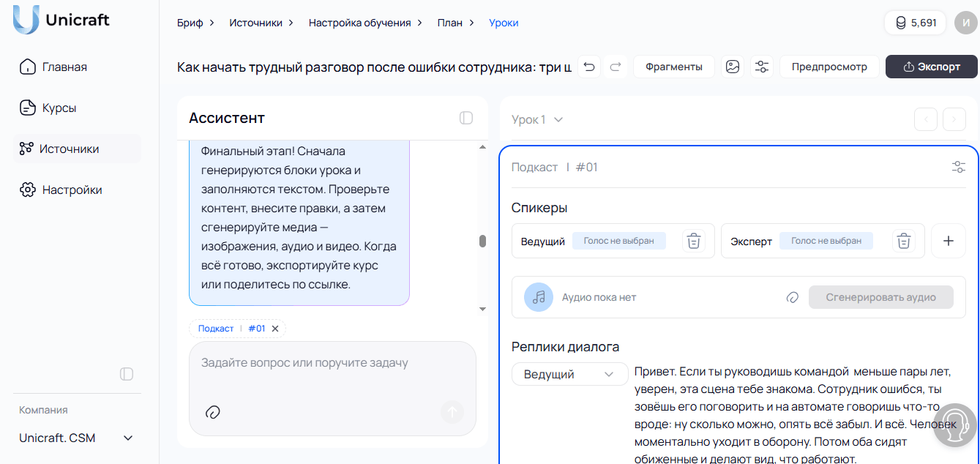This screenshot has height=464, width=980.
Task: Go to the previous lesson arrow
Action: coord(926,119)
